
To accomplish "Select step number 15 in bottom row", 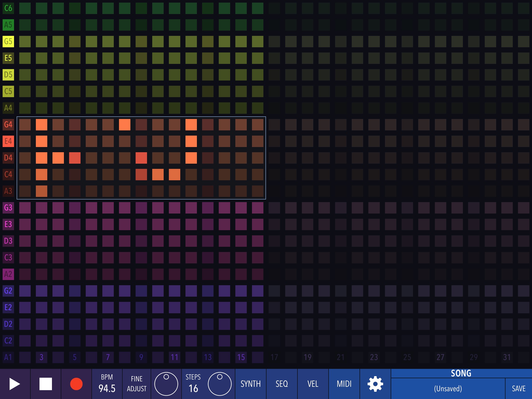I will (x=241, y=357).
